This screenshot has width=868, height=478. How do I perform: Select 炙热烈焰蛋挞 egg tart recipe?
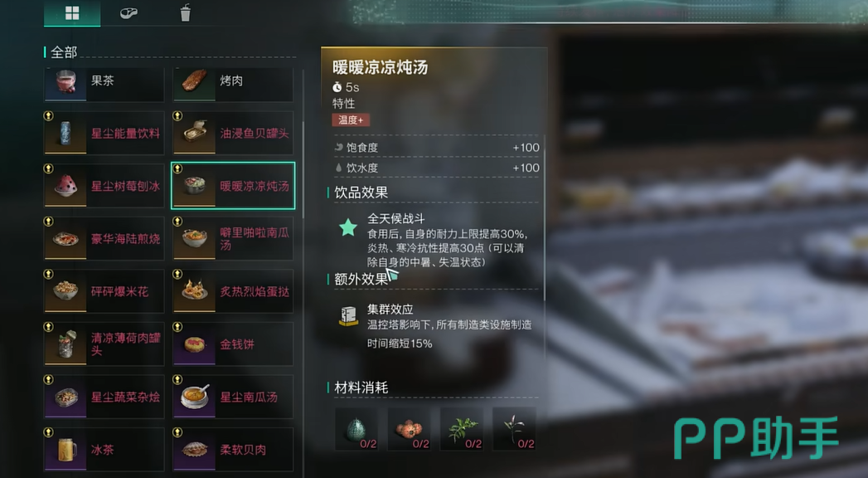pyautogui.click(x=233, y=290)
